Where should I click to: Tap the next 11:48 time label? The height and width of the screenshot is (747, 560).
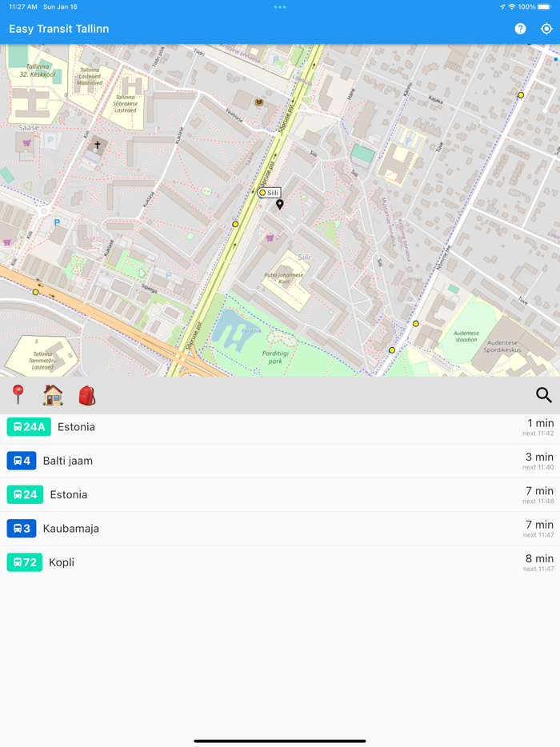click(x=538, y=501)
